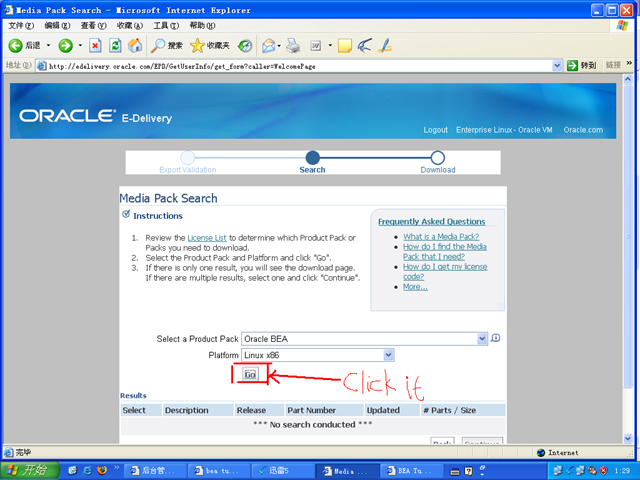Image resolution: width=640 pixels, height=480 pixels.
Task: Stop loading with the red X icon
Action: (95, 45)
